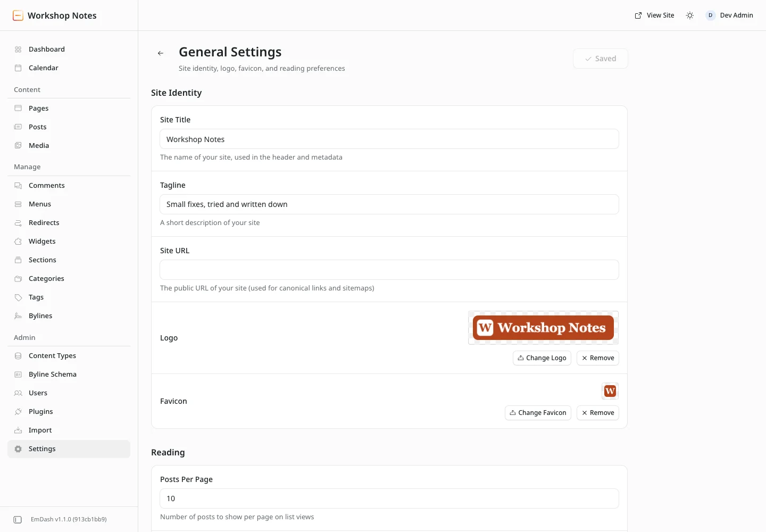The height and width of the screenshot is (532, 766).
Task: Click the Workshop Notes logo preview
Action: click(543, 328)
